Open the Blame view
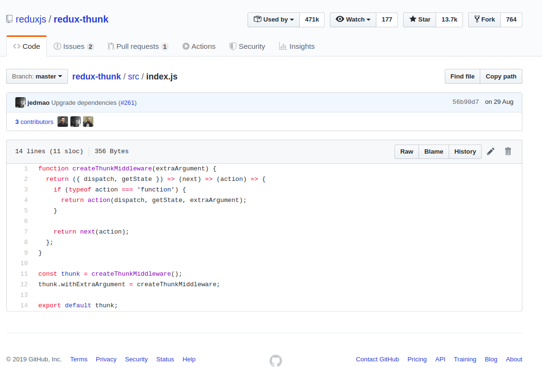The image size is (542, 392). click(x=433, y=151)
